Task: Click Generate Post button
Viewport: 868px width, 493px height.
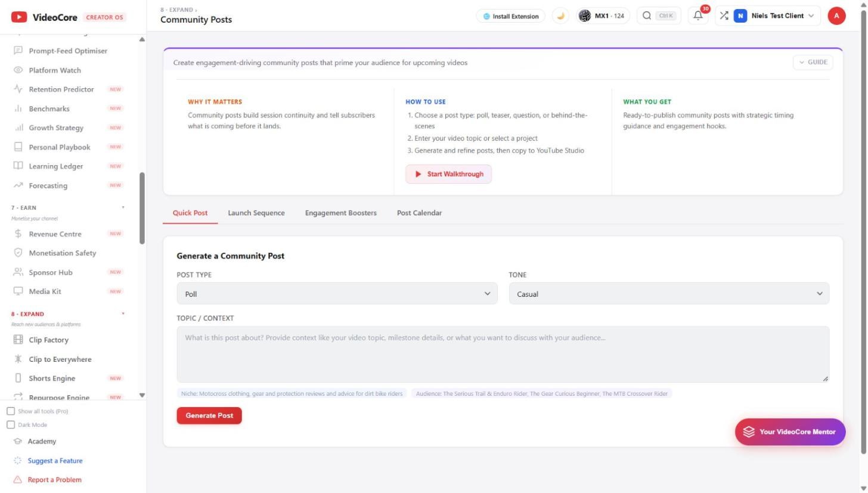Action: (209, 416)
